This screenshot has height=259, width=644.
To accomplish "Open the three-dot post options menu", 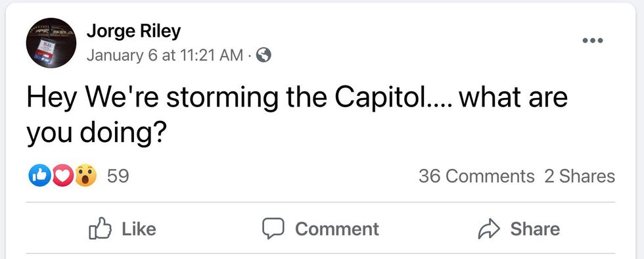I will tap(593, 40).
